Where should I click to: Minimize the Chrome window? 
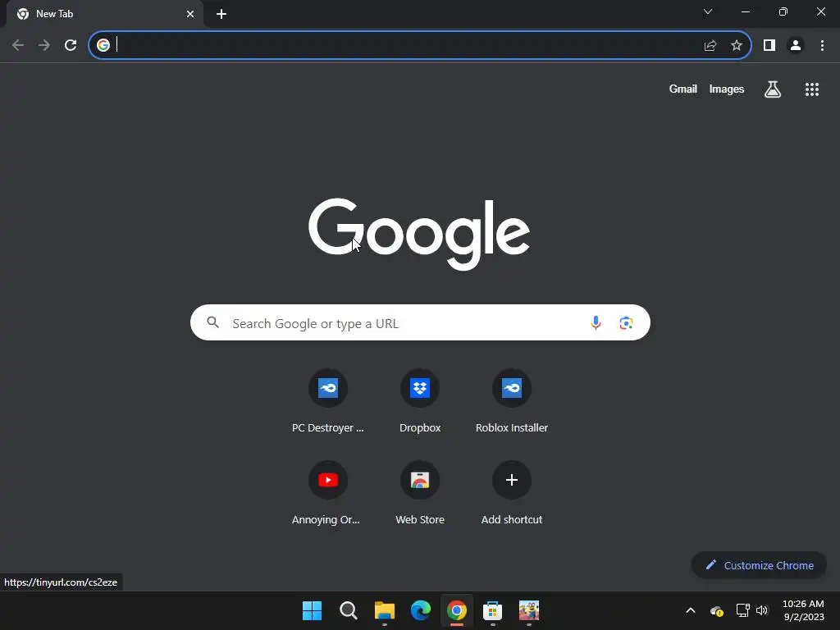coord(746,11)
